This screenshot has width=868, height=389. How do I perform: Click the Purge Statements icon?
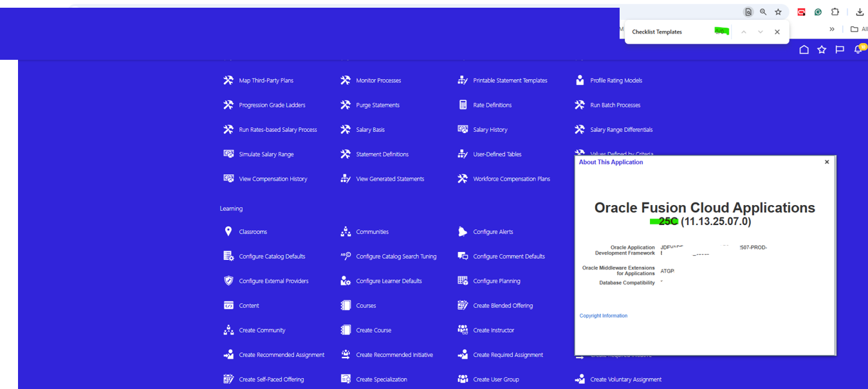pyautogui.click(x=346, y=105)
